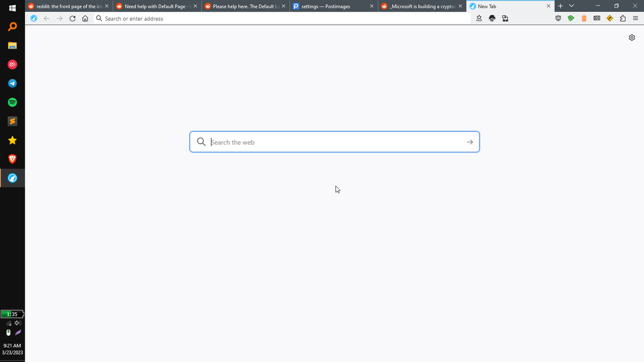This screenshot has width=644, height=362.
Task: Open the list-all-tabs dropdown arrow
Action: click(571, 6)
